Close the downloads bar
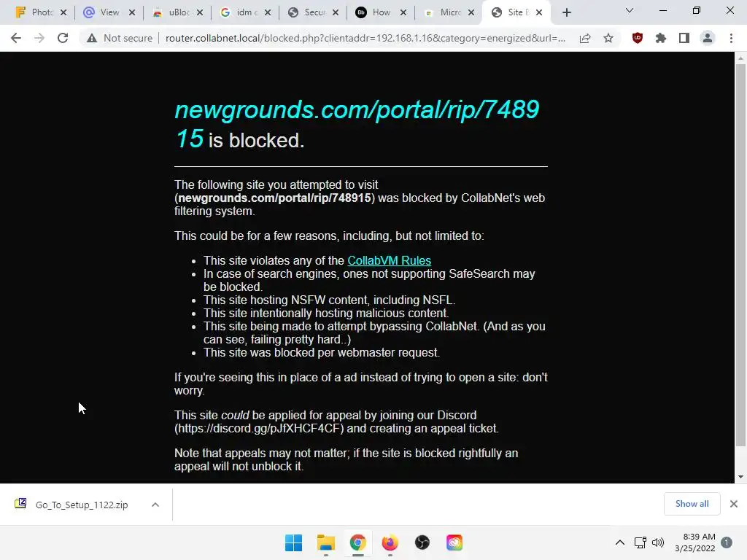The width and height of the screenshot is (747, 560). click(734, 504)
